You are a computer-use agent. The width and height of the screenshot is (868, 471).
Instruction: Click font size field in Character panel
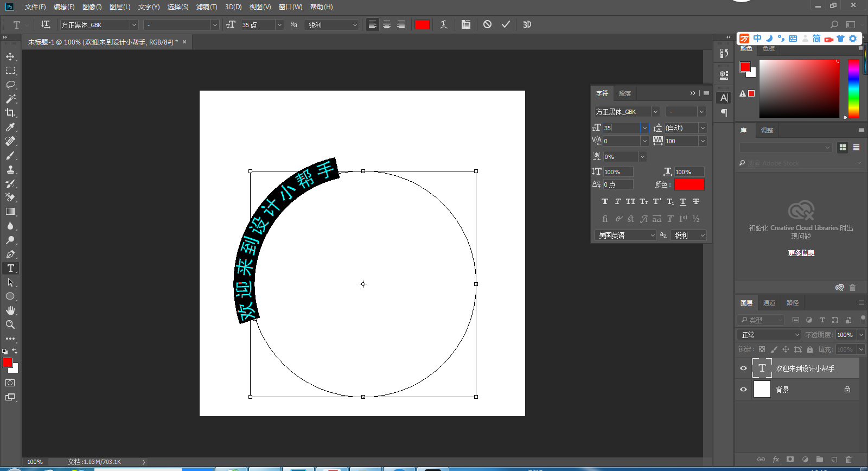[x=622, y=128]
